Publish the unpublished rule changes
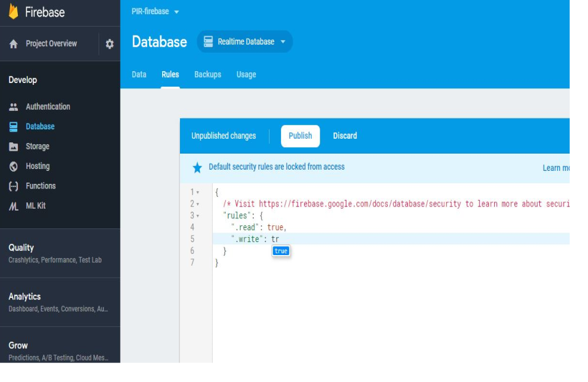 click(x=301, y=136)
